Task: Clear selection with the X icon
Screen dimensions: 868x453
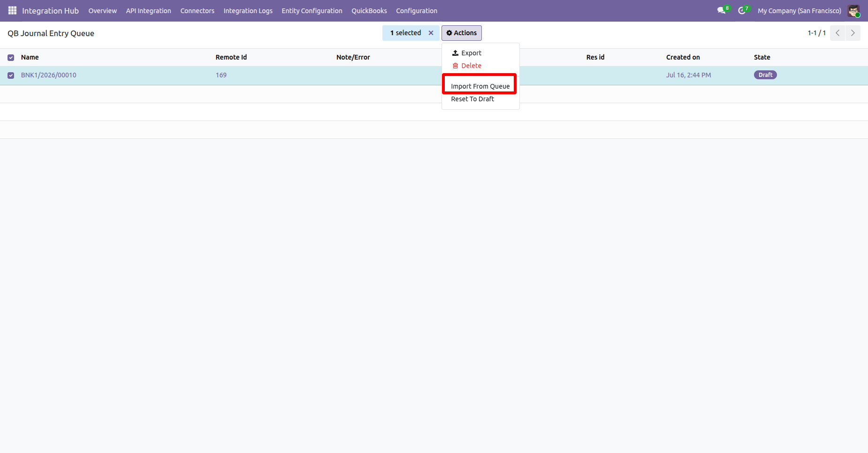Action: click(431, 33)
